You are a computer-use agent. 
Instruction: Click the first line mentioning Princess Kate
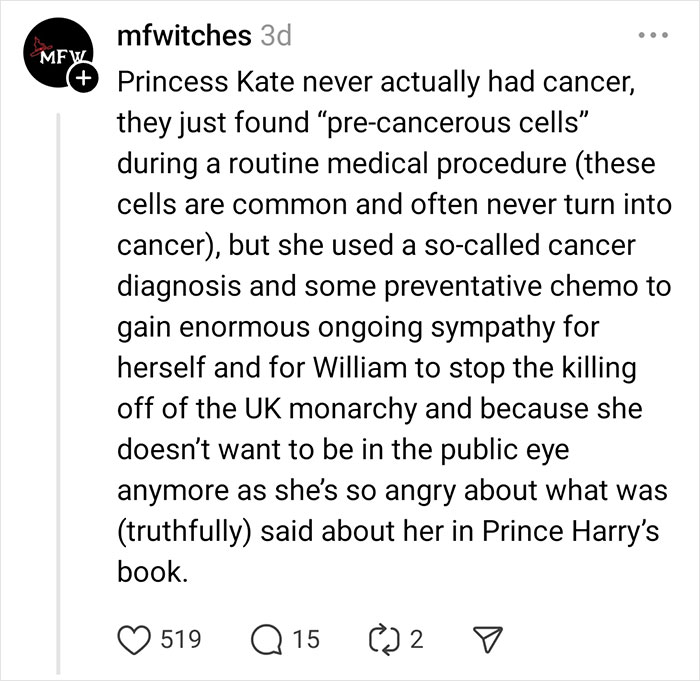pos(375,82)
